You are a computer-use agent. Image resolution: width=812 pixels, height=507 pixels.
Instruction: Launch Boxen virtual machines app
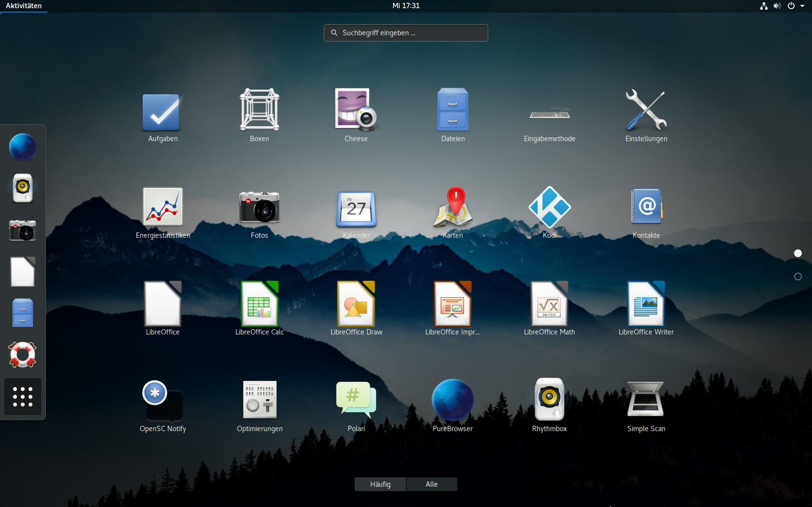pyautogui.click(x=260, y=110)
